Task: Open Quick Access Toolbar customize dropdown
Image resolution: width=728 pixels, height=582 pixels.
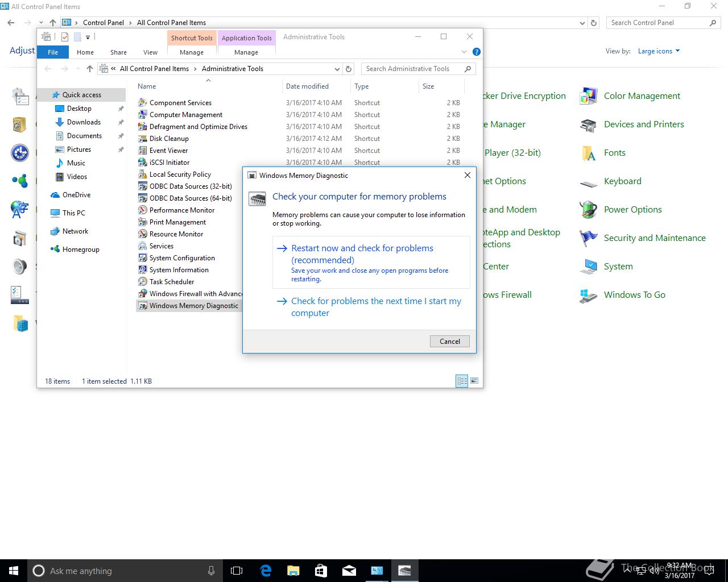Action: tap(88, 38)
